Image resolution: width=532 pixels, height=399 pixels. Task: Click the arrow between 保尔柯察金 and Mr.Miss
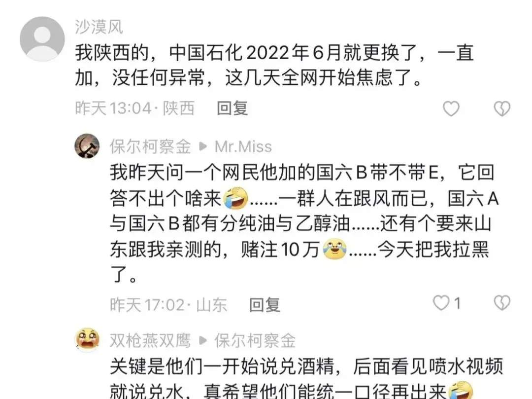[203, 146]
